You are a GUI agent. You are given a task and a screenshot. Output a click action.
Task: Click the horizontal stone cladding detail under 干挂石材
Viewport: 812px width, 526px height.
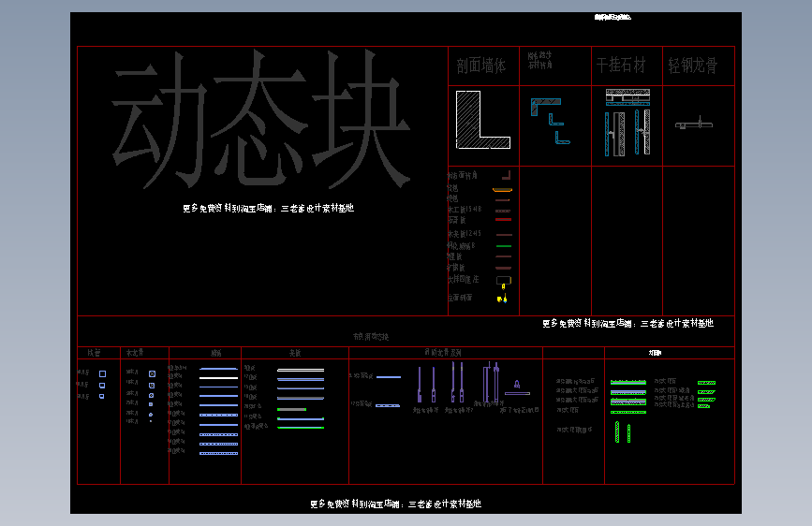point(627,96)
